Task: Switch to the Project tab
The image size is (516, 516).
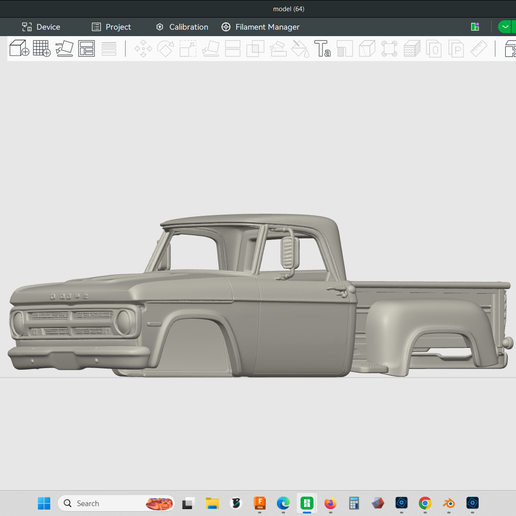Action: [x=111, y=27]
